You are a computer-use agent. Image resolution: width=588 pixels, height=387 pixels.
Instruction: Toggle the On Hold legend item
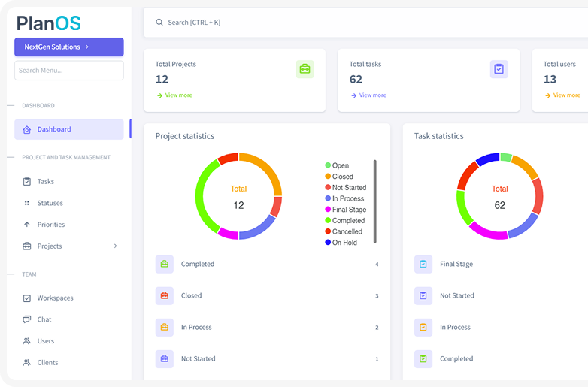tap(341, 243)
